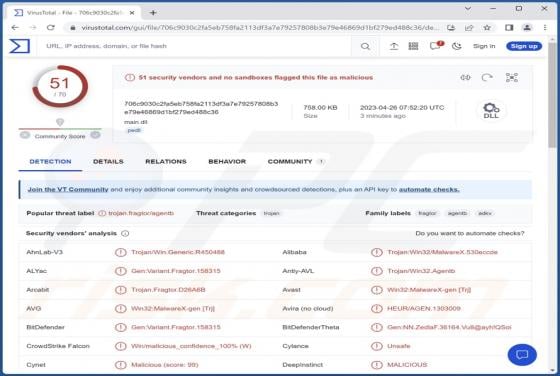Click the CrowdStrike Falcon detection warning icon
The height and width of the screenshot is (376, 560).
121,346
